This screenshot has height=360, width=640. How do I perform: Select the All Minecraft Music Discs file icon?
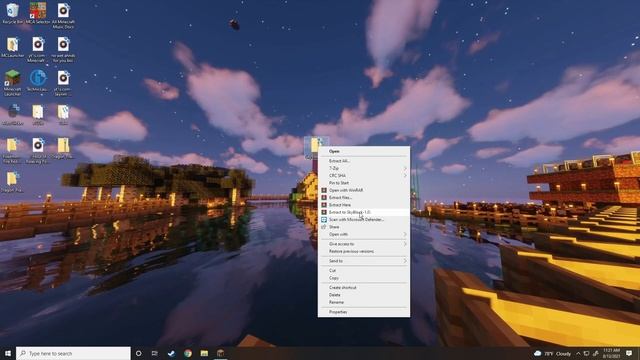[63, 16]
